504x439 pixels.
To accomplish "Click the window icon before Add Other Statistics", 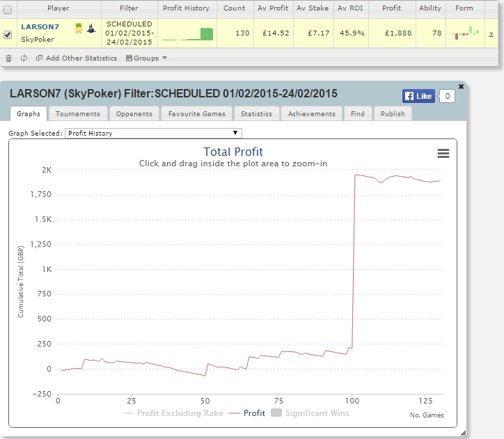I will coord(39,58).
